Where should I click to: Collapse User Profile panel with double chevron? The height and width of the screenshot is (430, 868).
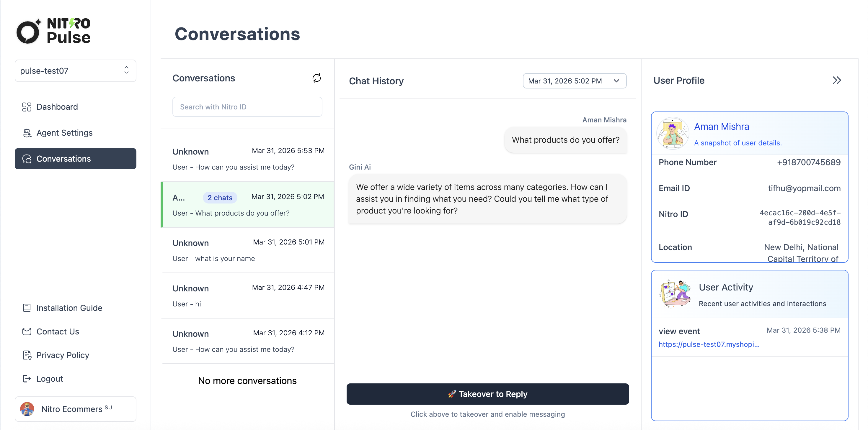pyautogui.click(x=836, y=81)
